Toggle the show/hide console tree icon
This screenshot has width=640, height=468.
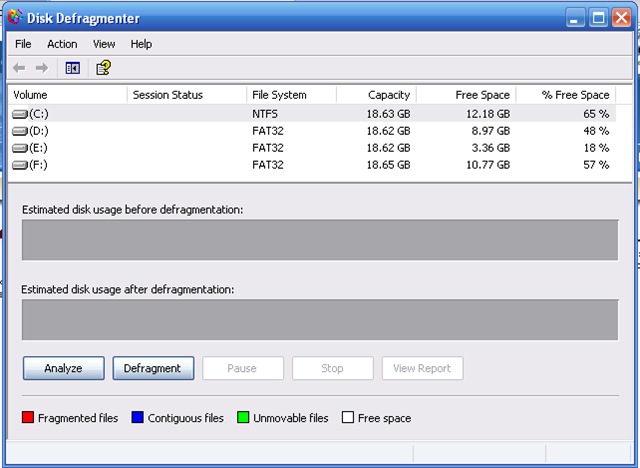coord(73,68)
